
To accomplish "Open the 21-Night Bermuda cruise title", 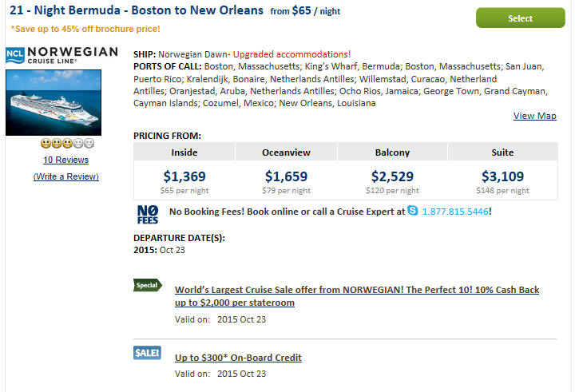I will [x=136, y=11].
